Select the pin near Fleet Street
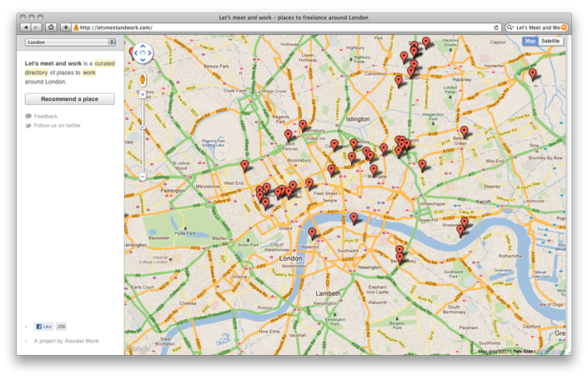The width and height of the screenshot is (588, 380). coord(309,185)
